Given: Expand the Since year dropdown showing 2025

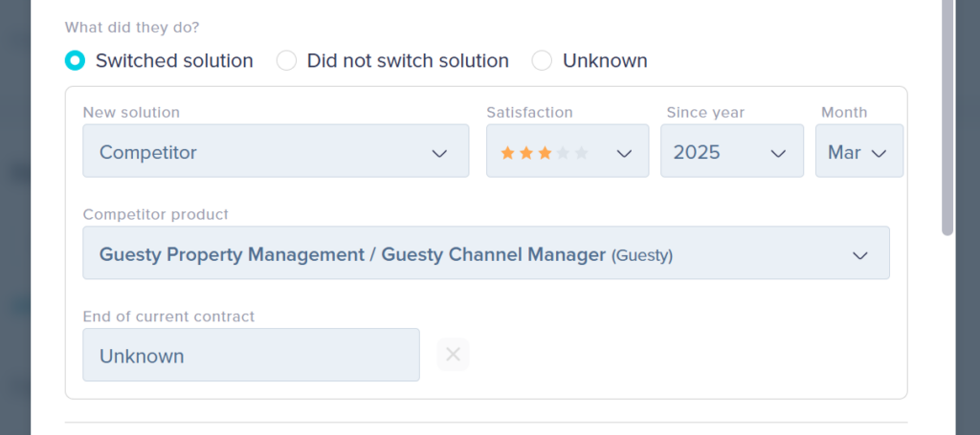Looking at the screenshot, I should click(731, 151).
